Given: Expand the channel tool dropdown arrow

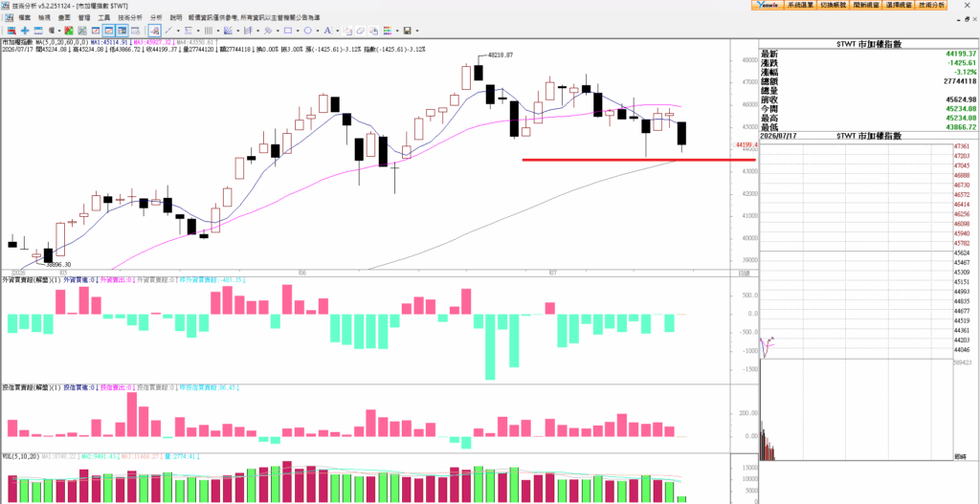Looking at the screenshot, I should tap(258, 31).
